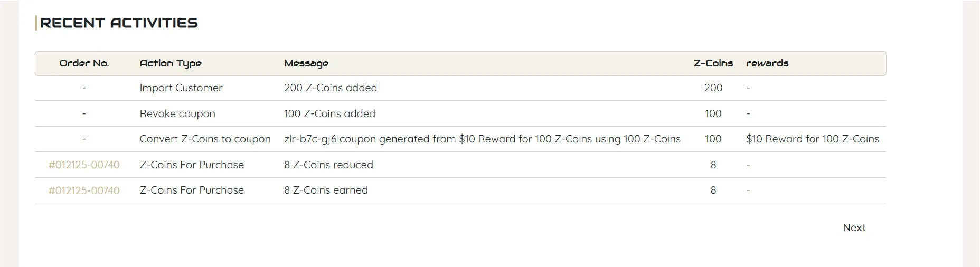Select the 100 Z-Coins added message
The image size is (980, 267).
click(x=329, y=113)
